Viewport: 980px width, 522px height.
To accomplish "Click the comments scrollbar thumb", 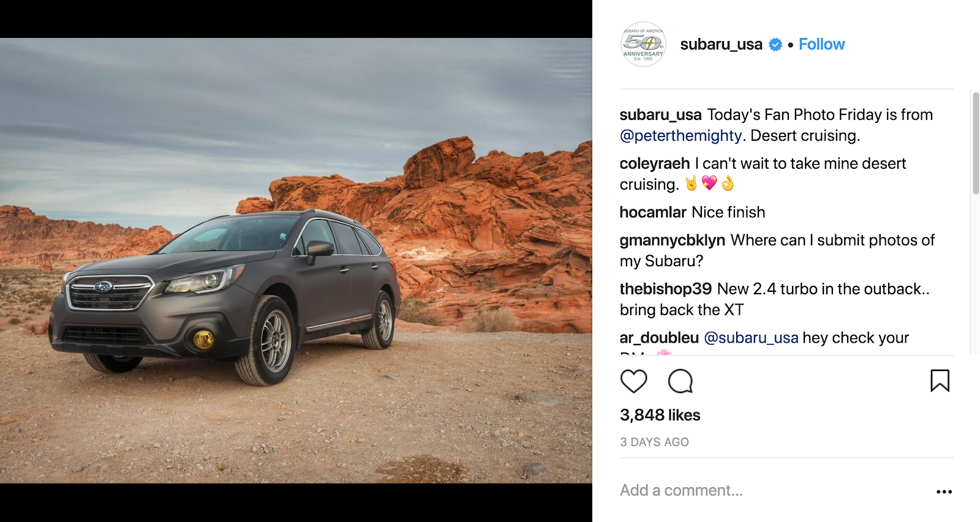I will click(x=976, y=143).
